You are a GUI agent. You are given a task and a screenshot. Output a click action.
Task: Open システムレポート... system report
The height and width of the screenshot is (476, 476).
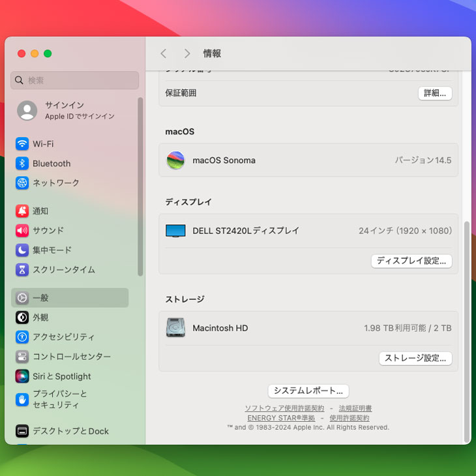308,391
